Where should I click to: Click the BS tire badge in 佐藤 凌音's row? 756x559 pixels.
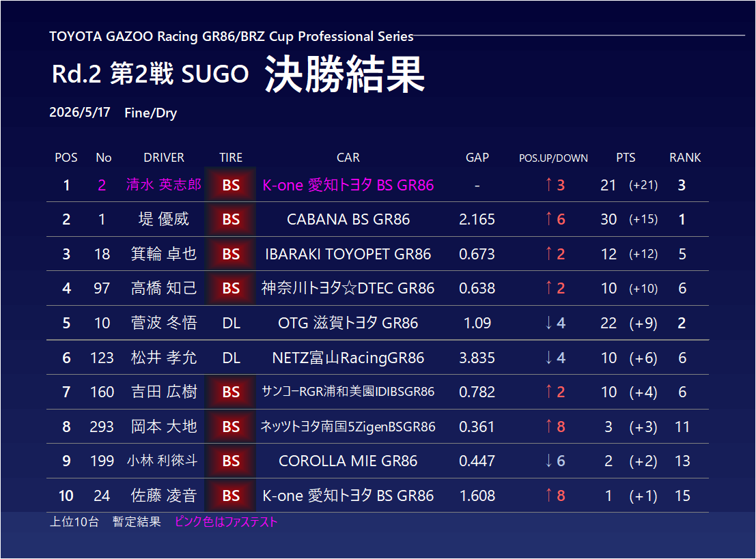pos(230,496)
